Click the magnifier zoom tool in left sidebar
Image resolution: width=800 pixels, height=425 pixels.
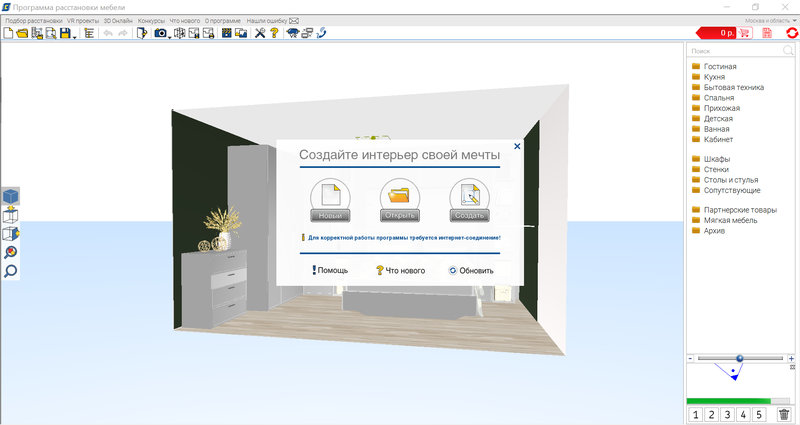pos(11,270)
